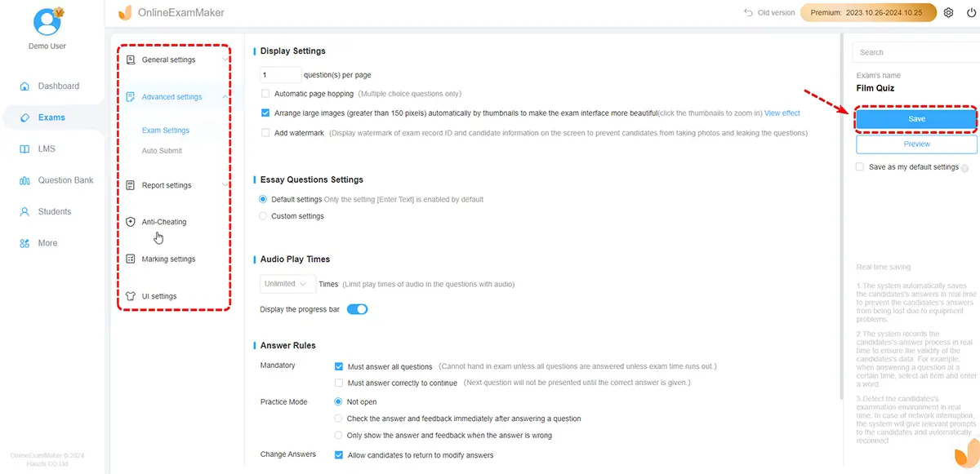
Task: Open the Unlimited audio play times dropdown
Action: tap(287, 284)
